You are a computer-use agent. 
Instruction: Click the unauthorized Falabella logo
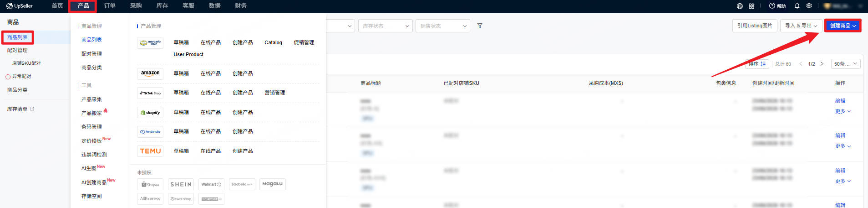point(242,184)
